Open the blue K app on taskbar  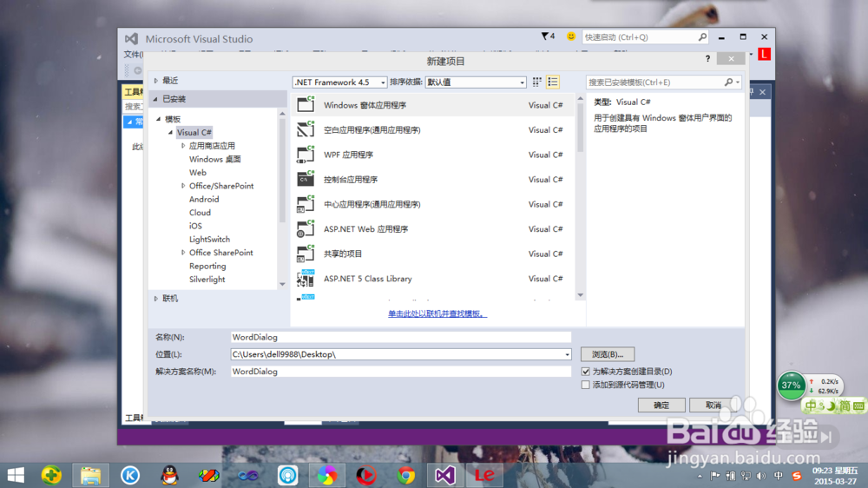[130, 475]
